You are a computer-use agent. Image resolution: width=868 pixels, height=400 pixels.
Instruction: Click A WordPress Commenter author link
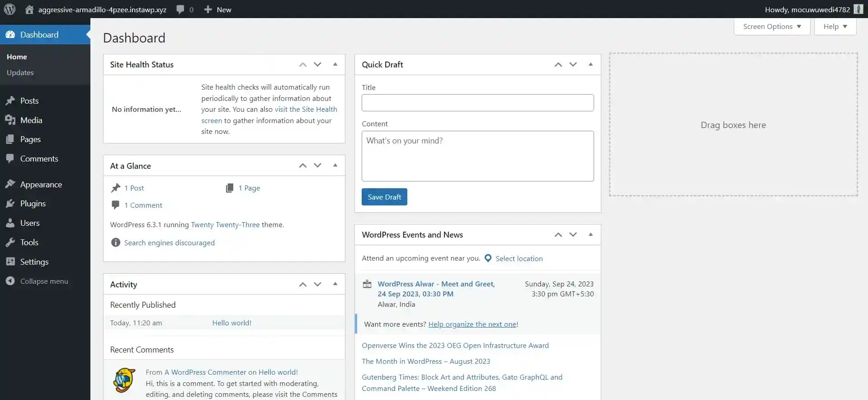pos(205,372)
